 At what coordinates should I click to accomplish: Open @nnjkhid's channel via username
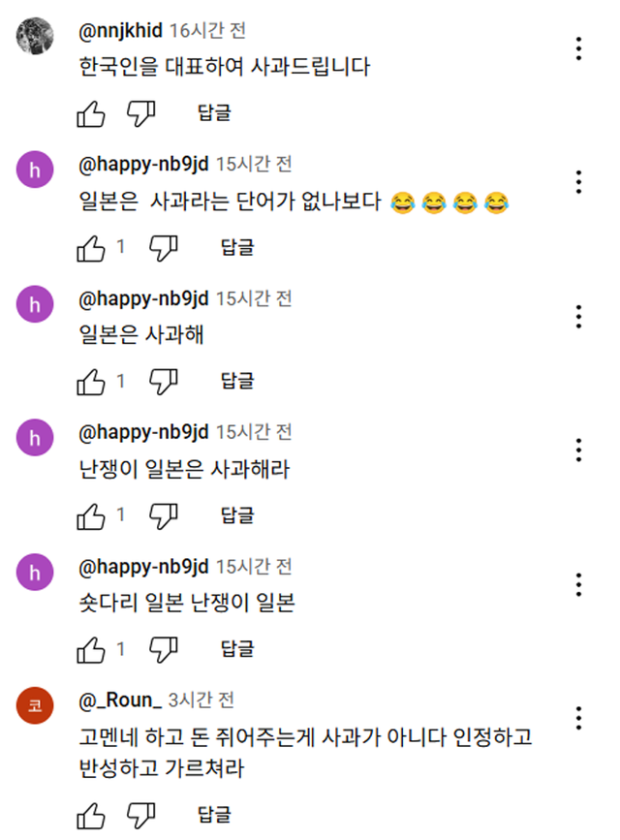point(120,30)
